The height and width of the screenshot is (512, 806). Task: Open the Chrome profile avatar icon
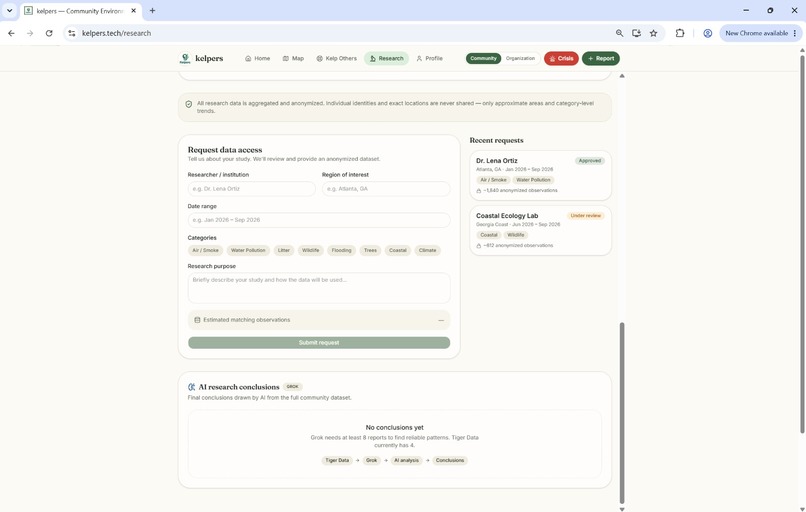click(708, 33)
